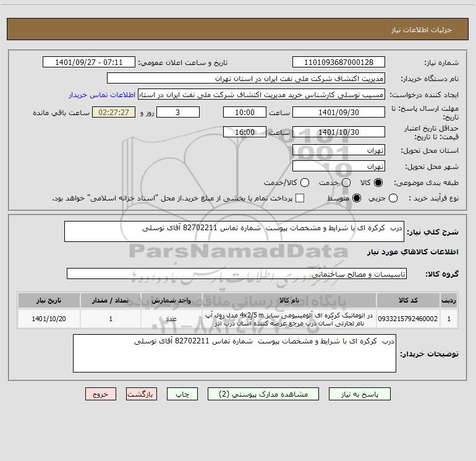Click the validity hour field 16:00
This screenshot has width=476, height=461.
pyautogui.click(x=245, y=132)
